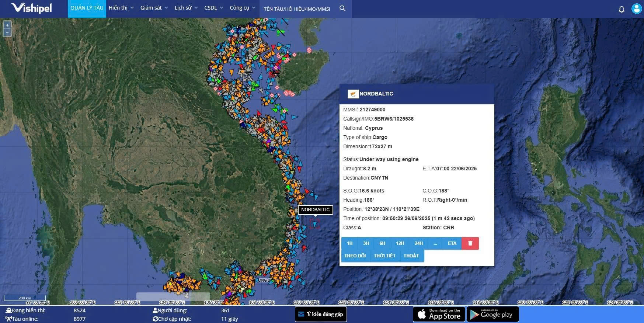Image resolution: width=644 pixels, height=323 pixels.
Task: Open the CSDL dropdown menu
Action: coord(213,8)
